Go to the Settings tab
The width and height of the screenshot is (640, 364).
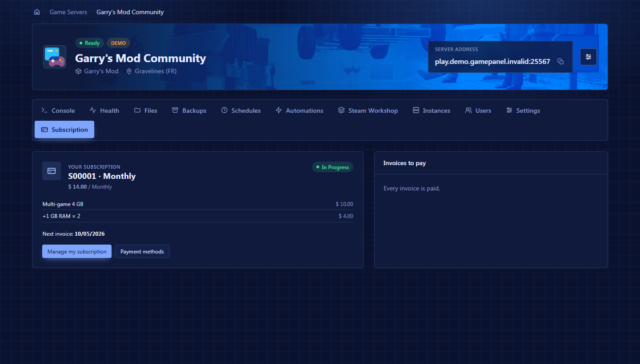click(x=523, y=111)
